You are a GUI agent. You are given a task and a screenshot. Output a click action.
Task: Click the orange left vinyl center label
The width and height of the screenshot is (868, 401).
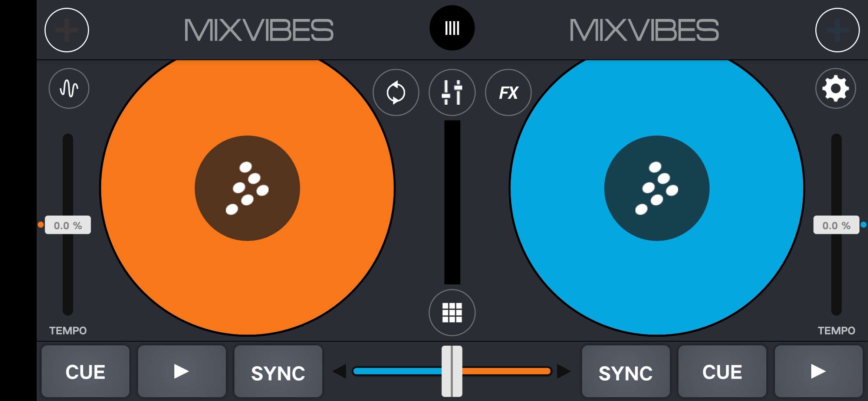click(247, 188)
